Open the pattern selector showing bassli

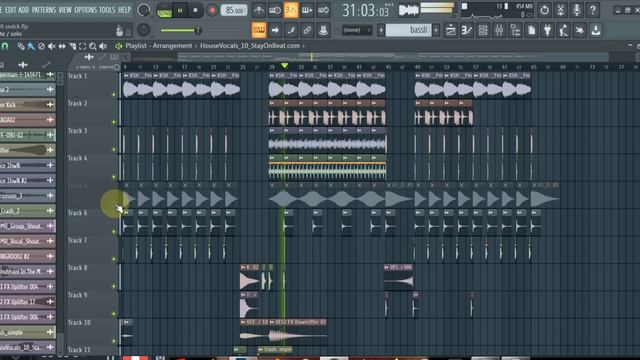(408, 30)
